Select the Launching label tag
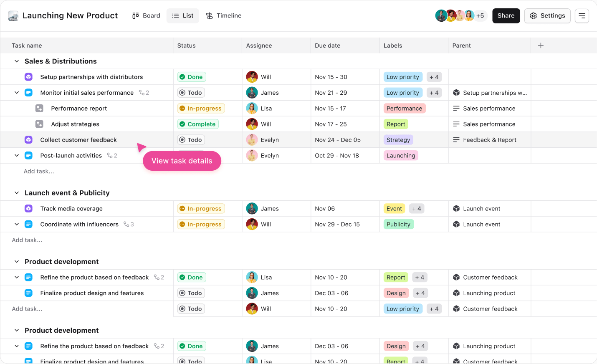 [x=401, y=156]
